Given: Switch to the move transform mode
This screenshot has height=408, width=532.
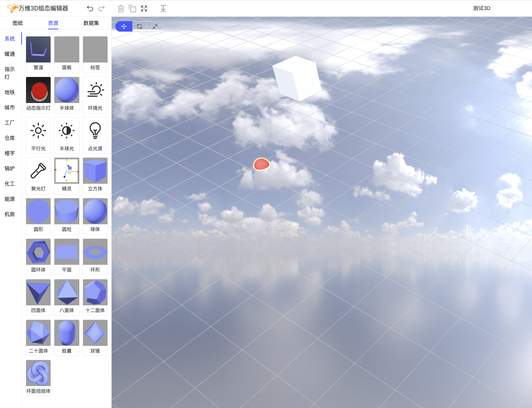Looking at the screenshot, I should [124, 26].
